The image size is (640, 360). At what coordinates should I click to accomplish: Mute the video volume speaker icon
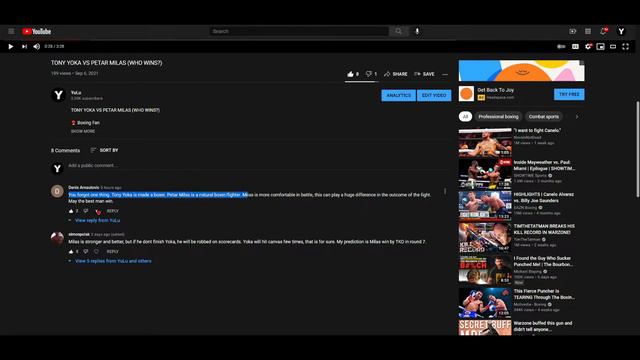[36, 47]
